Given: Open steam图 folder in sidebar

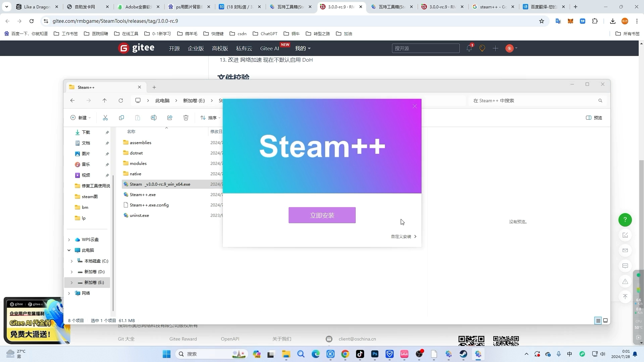Looking at the screenshot, I should tap(89, 196).
